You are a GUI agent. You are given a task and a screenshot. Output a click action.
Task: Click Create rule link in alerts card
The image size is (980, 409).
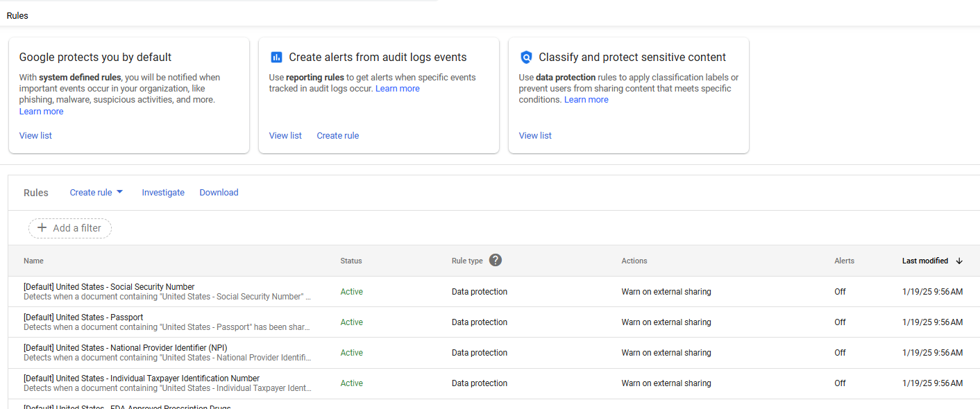(337, 136)
